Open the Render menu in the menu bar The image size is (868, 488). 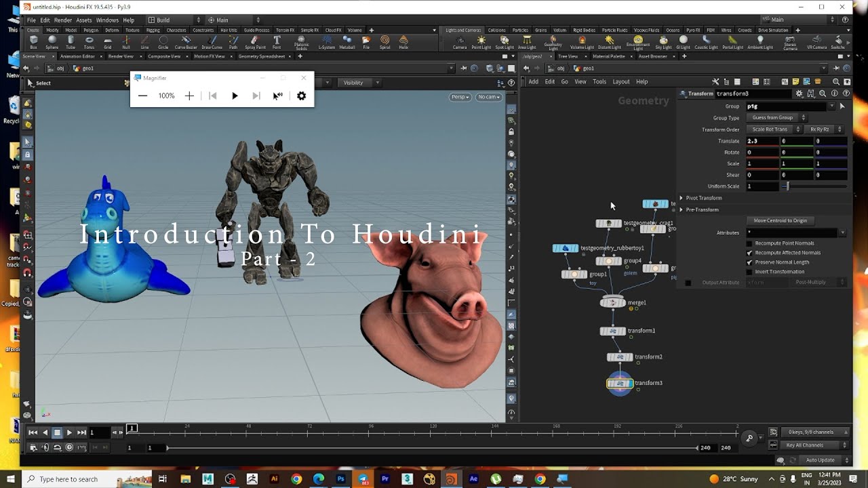point(63,20)
